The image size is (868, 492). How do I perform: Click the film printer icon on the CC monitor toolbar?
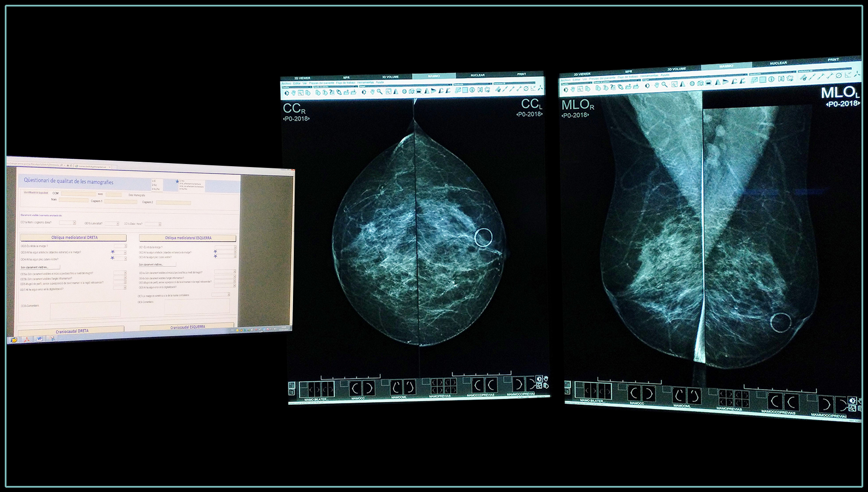[x=418, y=91]
